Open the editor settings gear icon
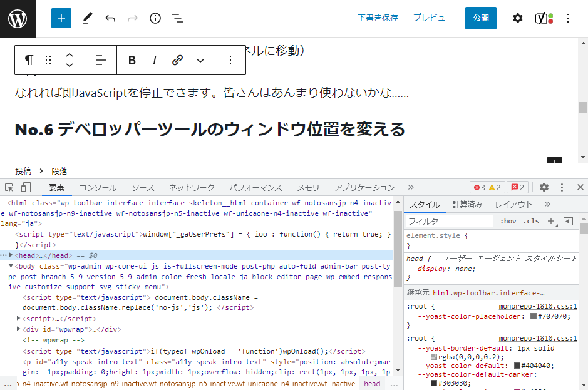The width and height of the screenshot is (588, 390). tap(517, 18)
